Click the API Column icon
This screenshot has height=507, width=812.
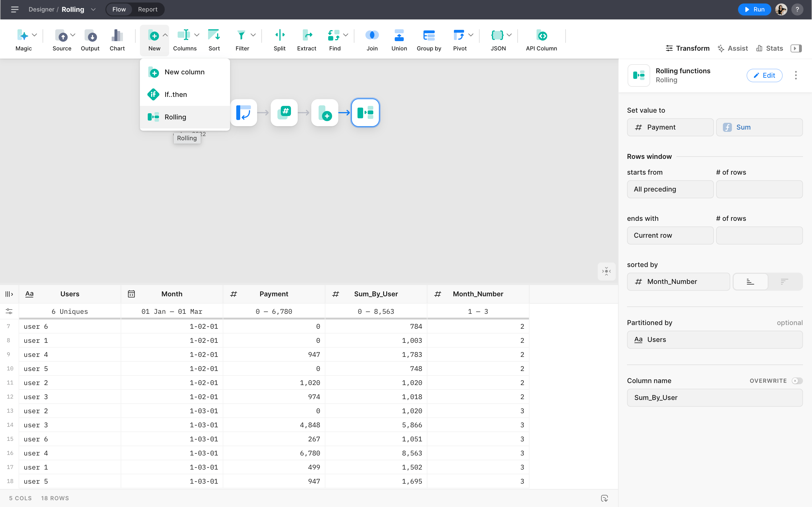tap(541, 35)
